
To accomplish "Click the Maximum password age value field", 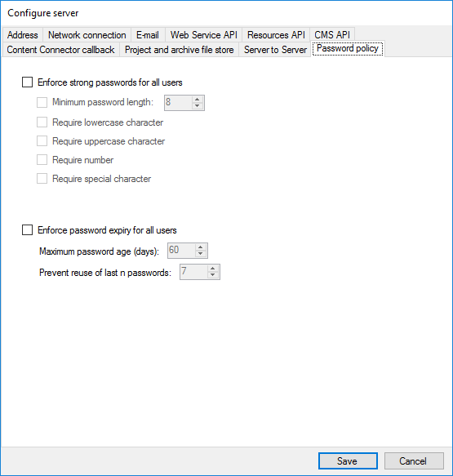I will pos(181,251).
